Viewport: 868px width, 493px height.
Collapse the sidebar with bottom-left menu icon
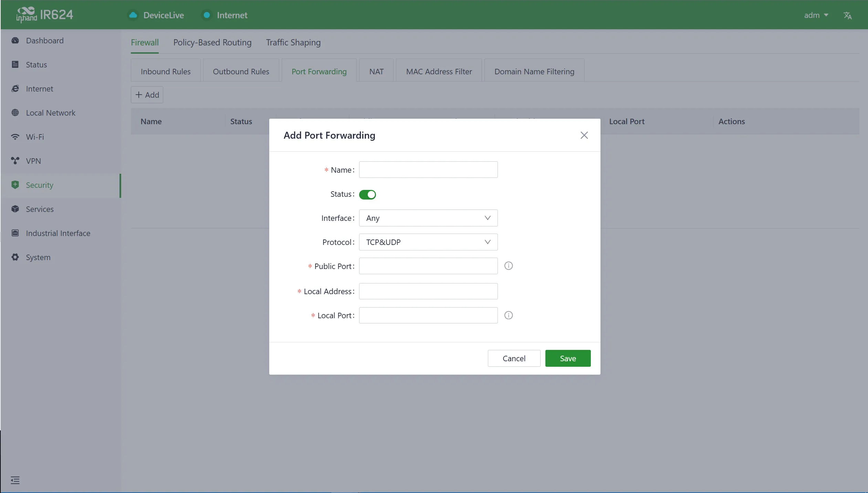pos(15,480)
